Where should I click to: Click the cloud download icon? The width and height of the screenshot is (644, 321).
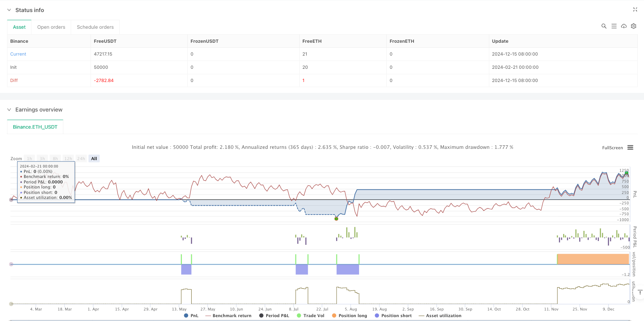coord(624,26)
